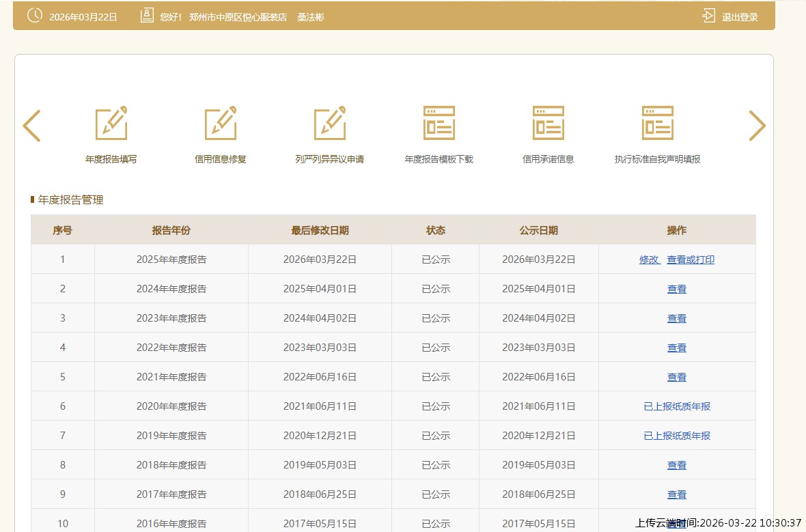This screenshot has height=532, width=806.
Task: Click the user profile icon in header
Action: (x=147, y=16)
